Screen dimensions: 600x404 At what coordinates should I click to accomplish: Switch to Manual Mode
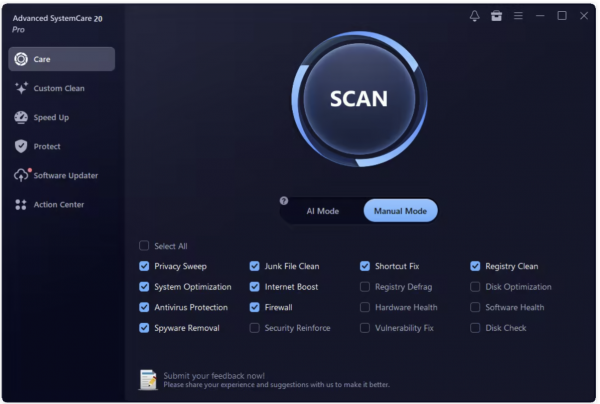400,211
